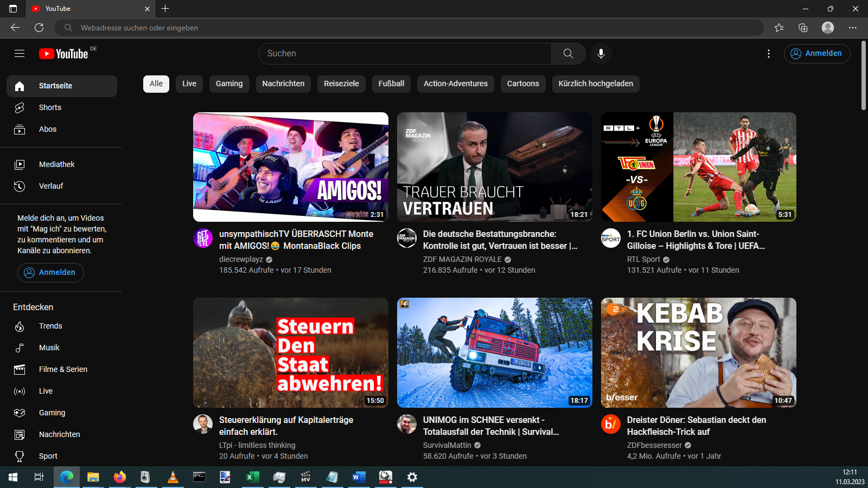Open the new browser tab button
Screen dimensions: 868x488
click(165, 9)
